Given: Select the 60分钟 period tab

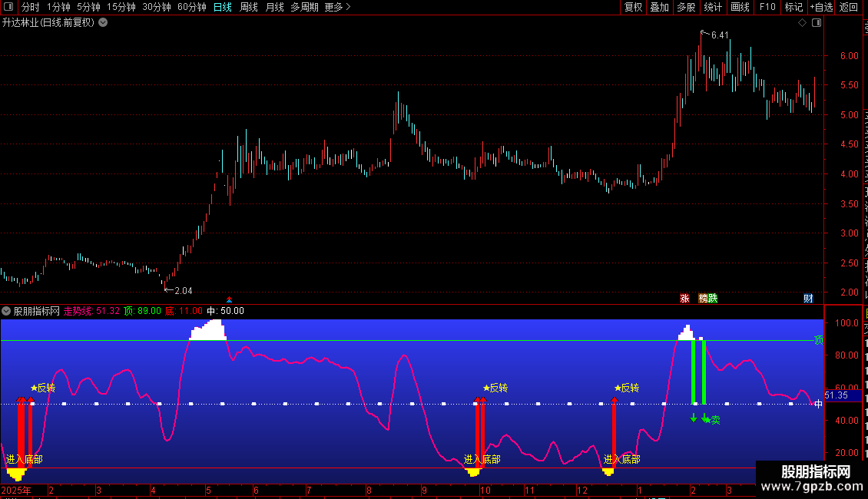Looking at the screenshot, I should 191,7.
